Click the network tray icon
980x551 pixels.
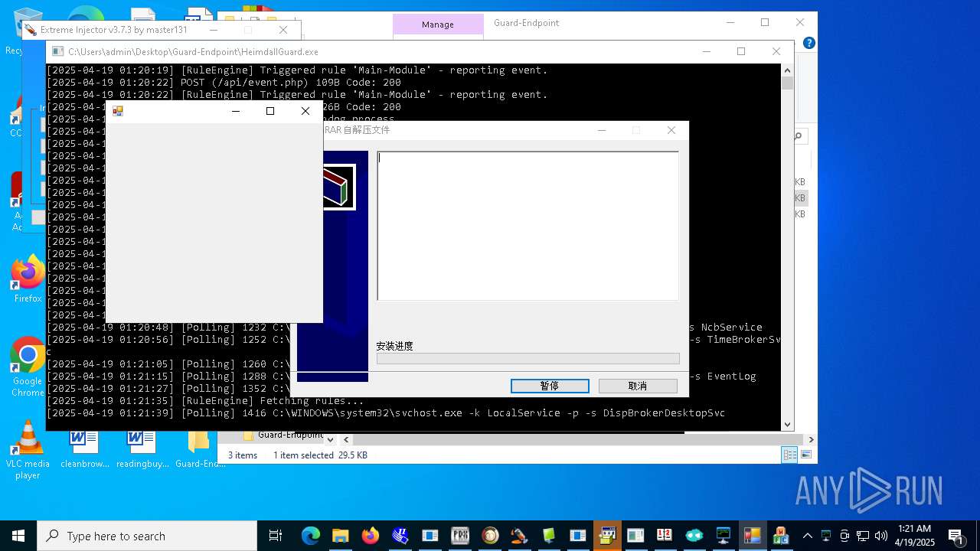tap(863, 536)
